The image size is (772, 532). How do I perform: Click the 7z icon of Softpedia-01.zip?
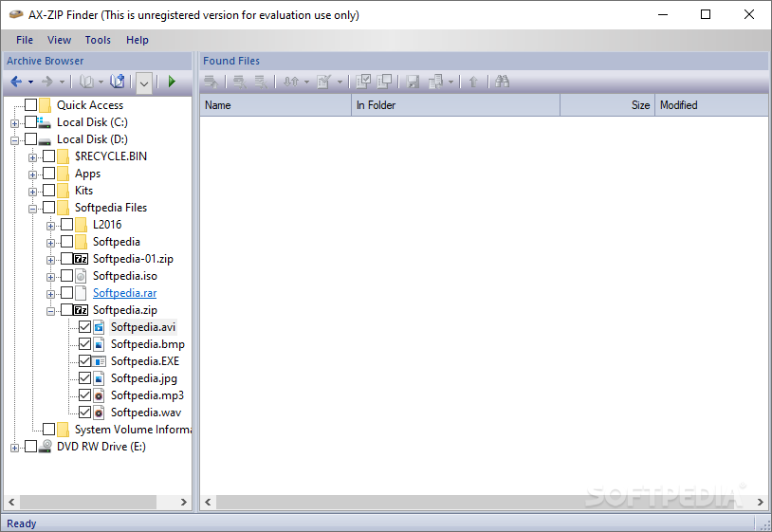81,259
